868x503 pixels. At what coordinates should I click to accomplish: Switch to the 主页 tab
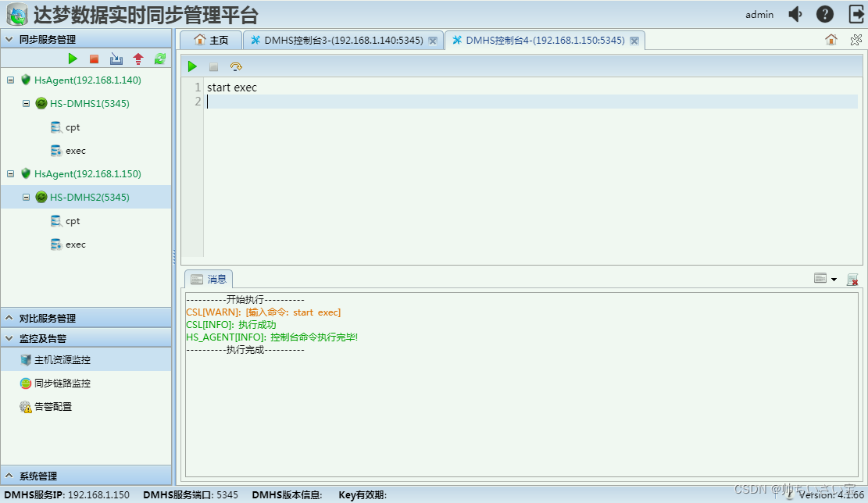coord(211,40)
